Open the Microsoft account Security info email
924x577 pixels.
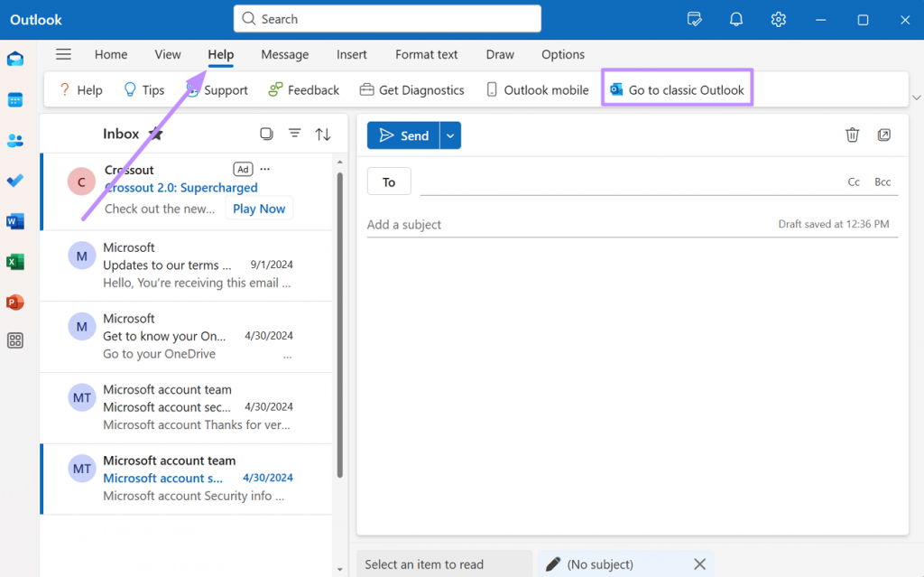tap(186, 479)
